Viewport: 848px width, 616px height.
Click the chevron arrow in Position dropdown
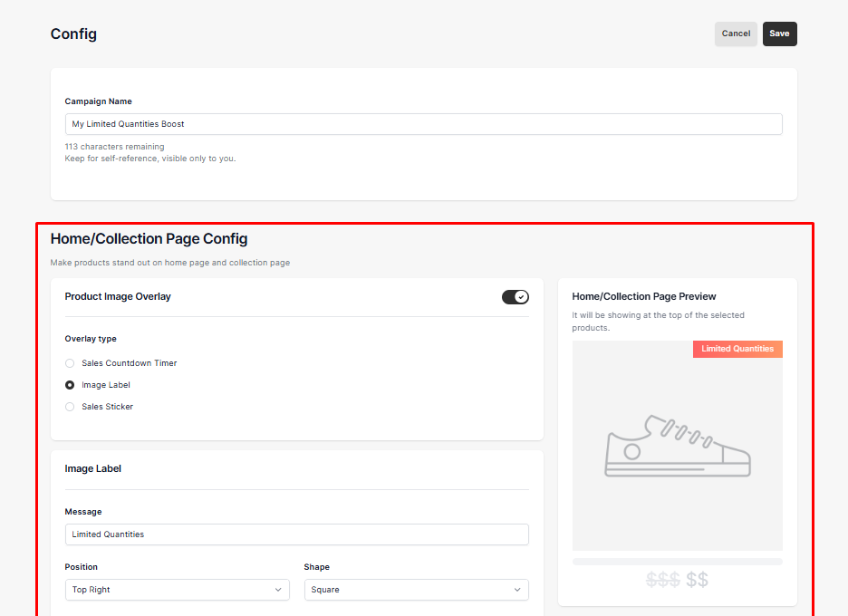pyautogui.click(x=278, y=590)
